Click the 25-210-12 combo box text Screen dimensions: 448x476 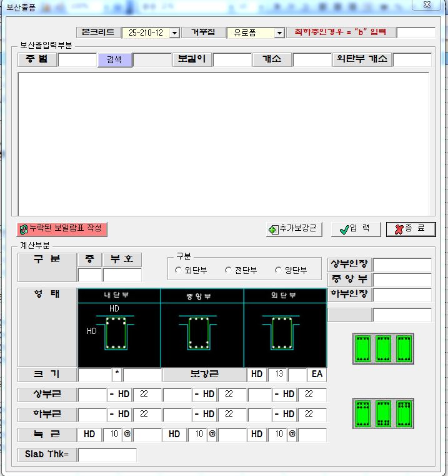[x=146, y=33]
